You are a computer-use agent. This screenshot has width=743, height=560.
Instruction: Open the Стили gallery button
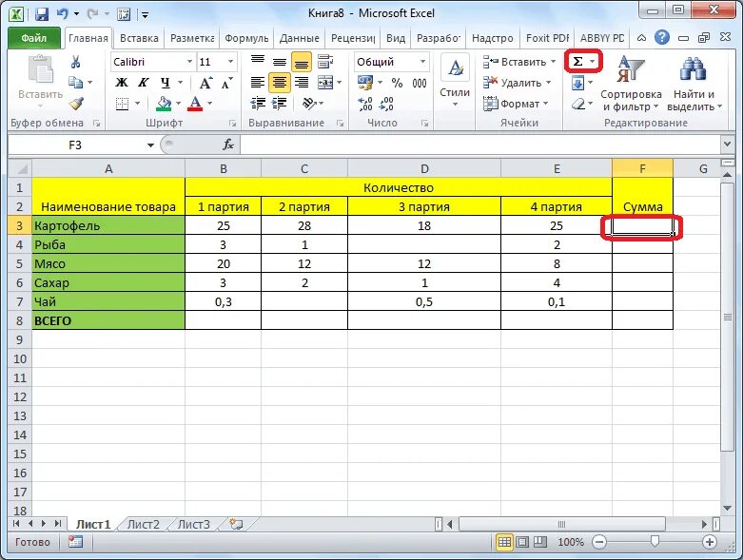tap(455, 83)
